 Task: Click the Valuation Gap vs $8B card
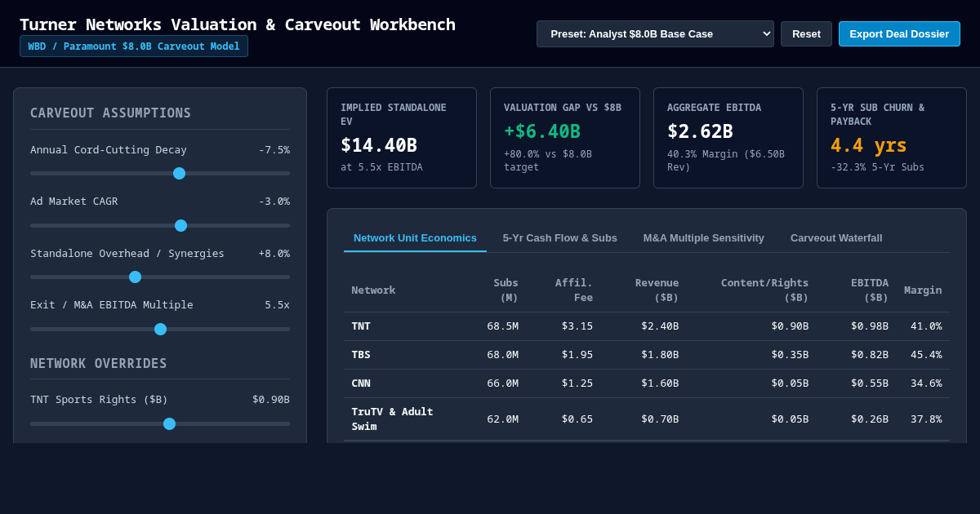565,138
